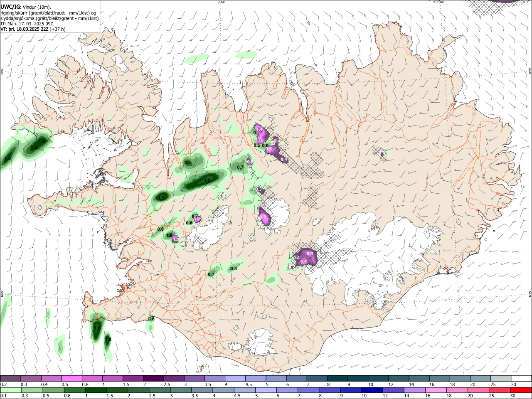Click the 'rigning/skúrir' rain legend description
Viewport: 532px width, 399px height.
(16, 13)
